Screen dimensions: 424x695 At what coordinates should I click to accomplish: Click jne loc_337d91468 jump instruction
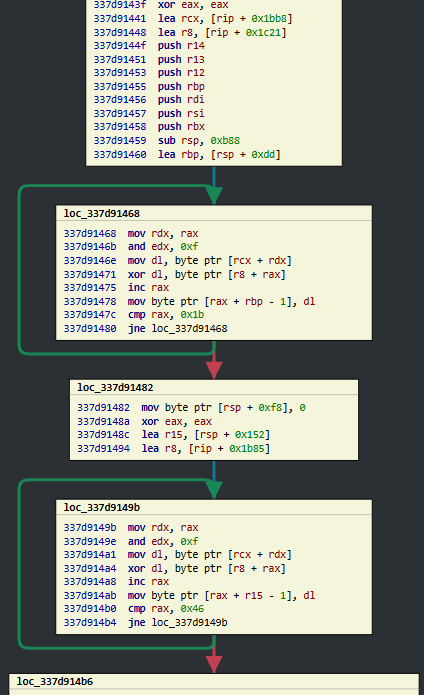(x=145, y=328)
